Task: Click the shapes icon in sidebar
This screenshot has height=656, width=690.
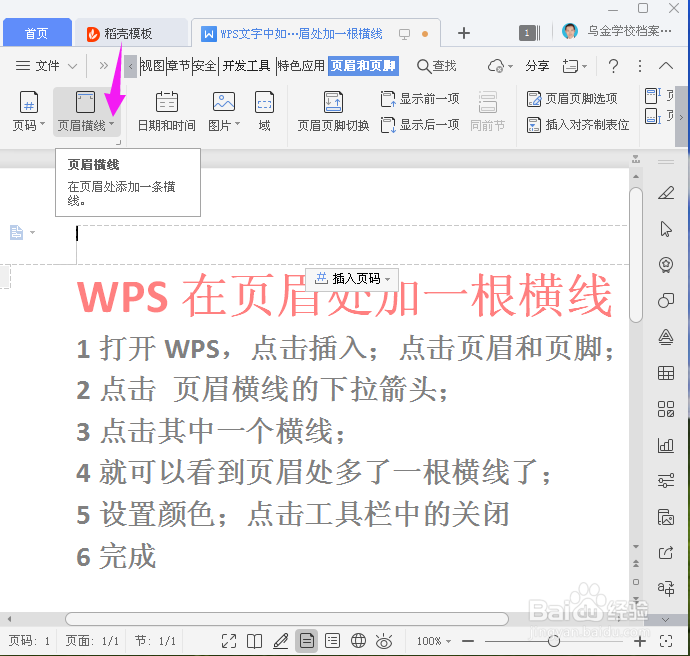Action: pyautogui.click(x=666, y=301)
